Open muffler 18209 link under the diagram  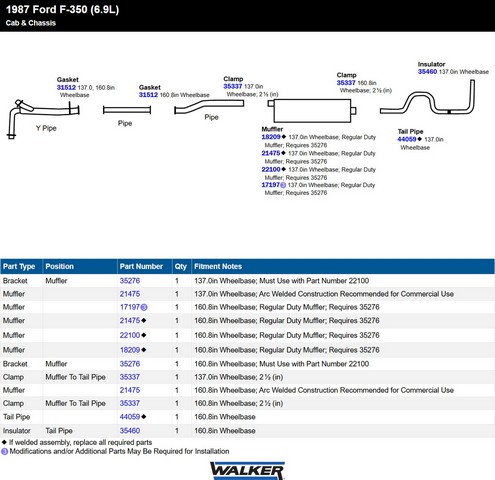click(271, 137)
